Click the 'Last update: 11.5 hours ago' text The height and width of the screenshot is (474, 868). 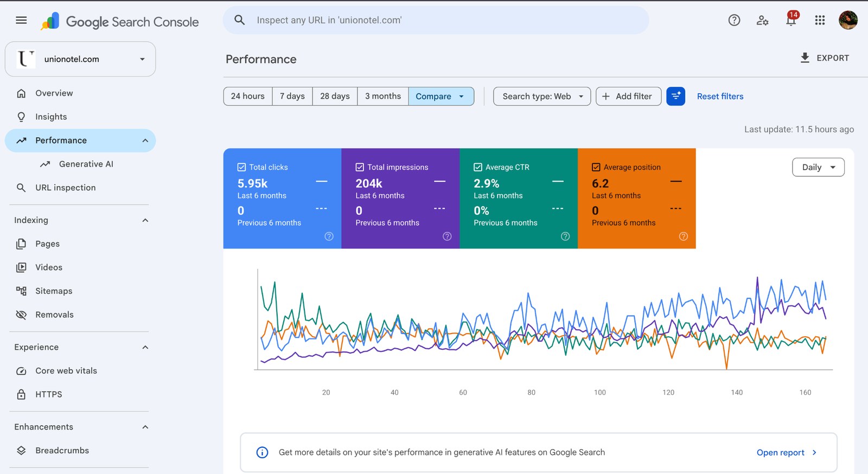799,129
